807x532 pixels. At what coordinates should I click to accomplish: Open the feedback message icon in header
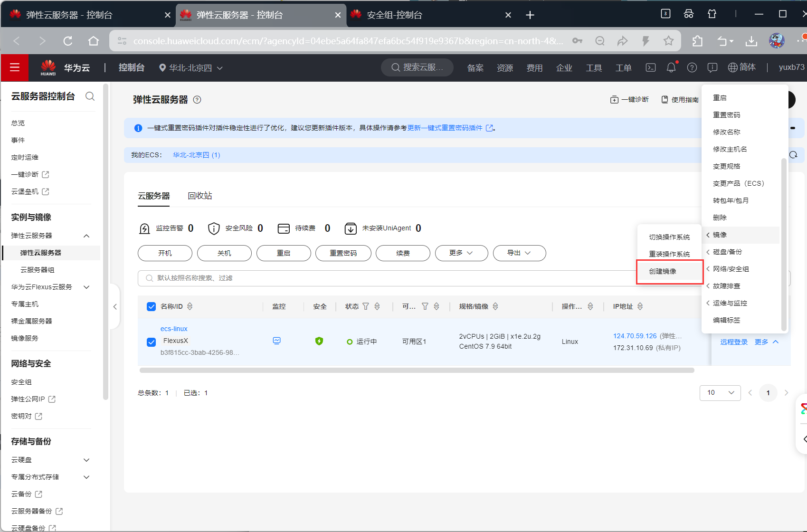[x=712, y=67]
